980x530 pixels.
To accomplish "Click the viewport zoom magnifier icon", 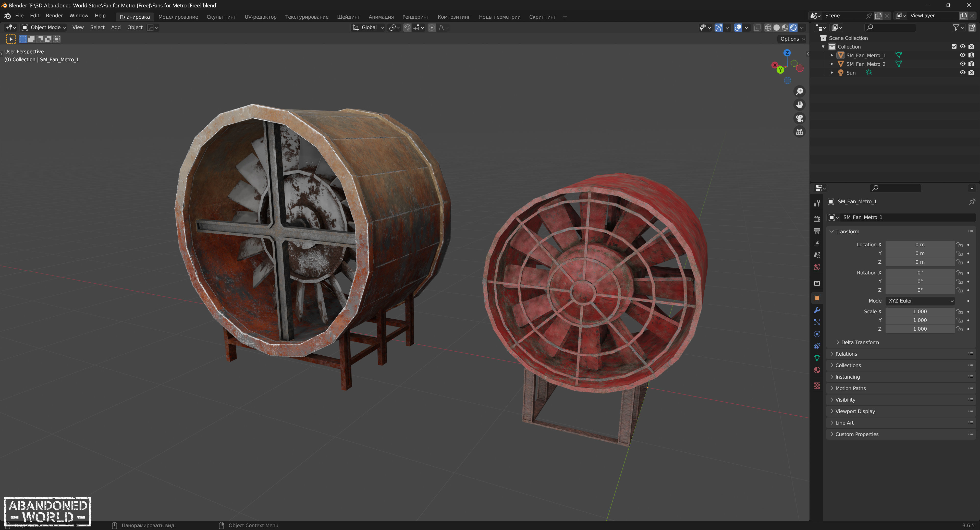I will (x=800, y=91).
